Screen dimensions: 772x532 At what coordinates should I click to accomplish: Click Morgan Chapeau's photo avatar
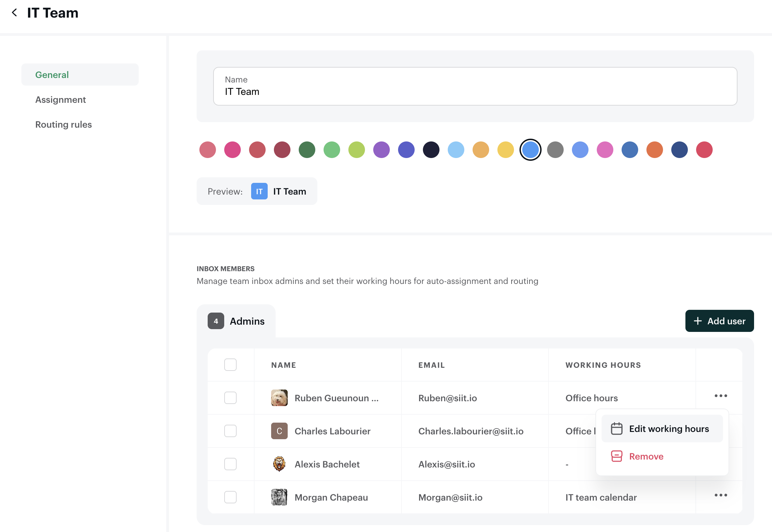click(x=279, y=497)
